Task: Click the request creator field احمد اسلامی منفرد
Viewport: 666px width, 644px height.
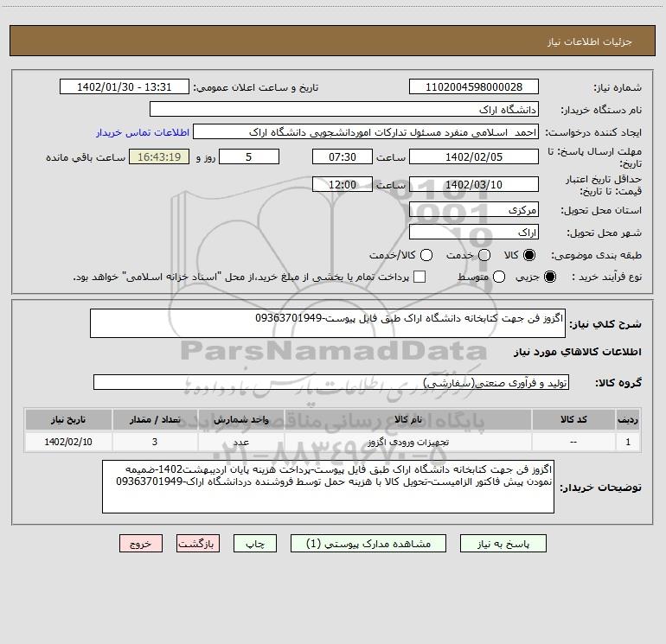Action: tap(366, 132)
